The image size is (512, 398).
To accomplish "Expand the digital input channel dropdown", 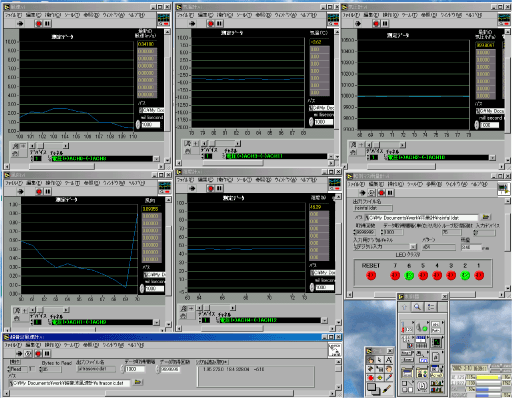I will click(413, 247).
